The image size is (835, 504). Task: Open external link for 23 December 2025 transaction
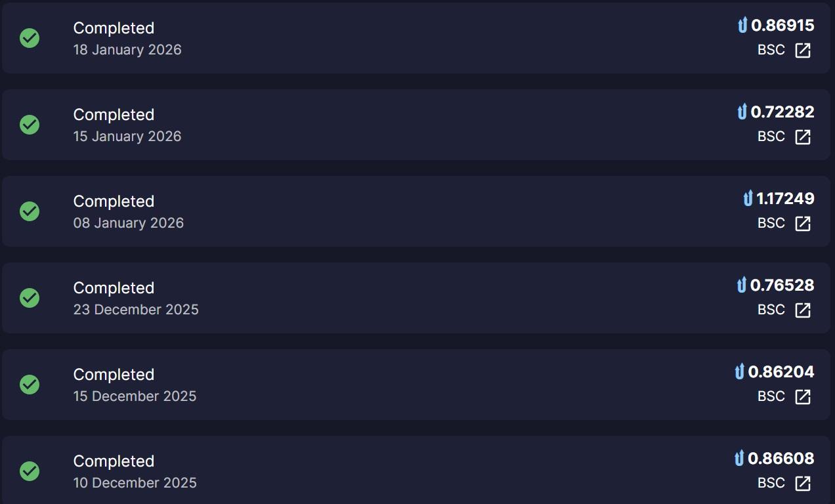pyautogui.click(x=803, y=310)
